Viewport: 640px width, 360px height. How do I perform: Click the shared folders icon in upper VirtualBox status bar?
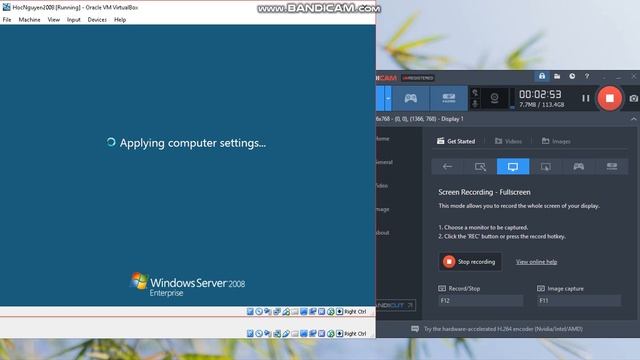tap(295, 311)
